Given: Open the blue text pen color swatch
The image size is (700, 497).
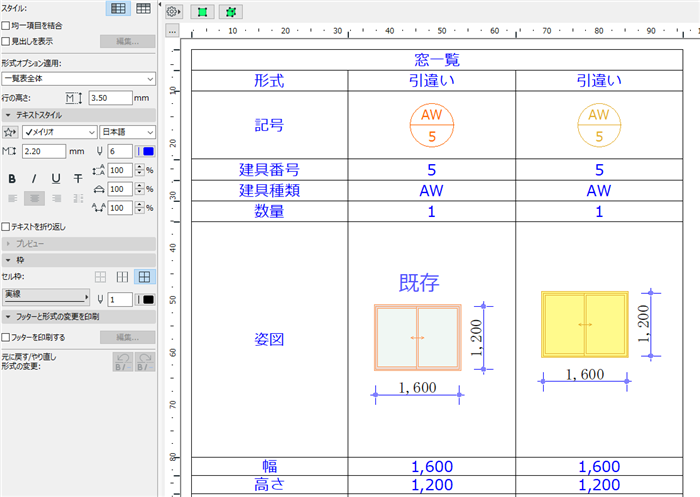Looking at the screenshot, I should pyautogui.click(x=145, y=151).
